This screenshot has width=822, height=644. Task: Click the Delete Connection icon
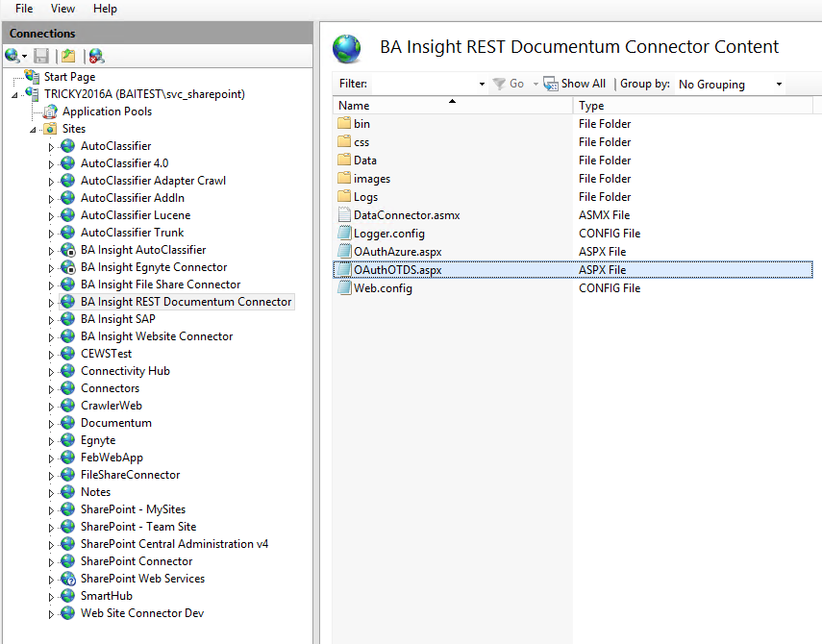click(96, 57)
